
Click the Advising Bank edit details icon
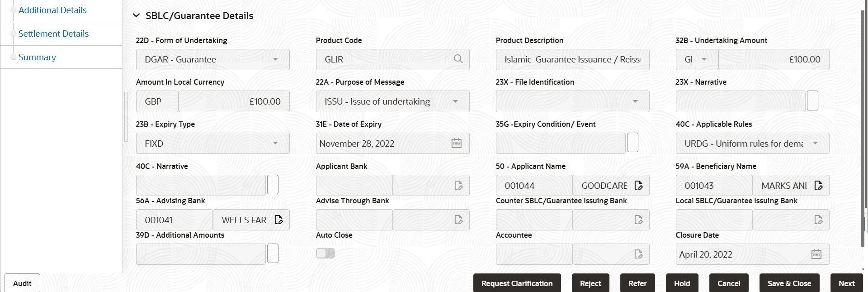[278, 220]
